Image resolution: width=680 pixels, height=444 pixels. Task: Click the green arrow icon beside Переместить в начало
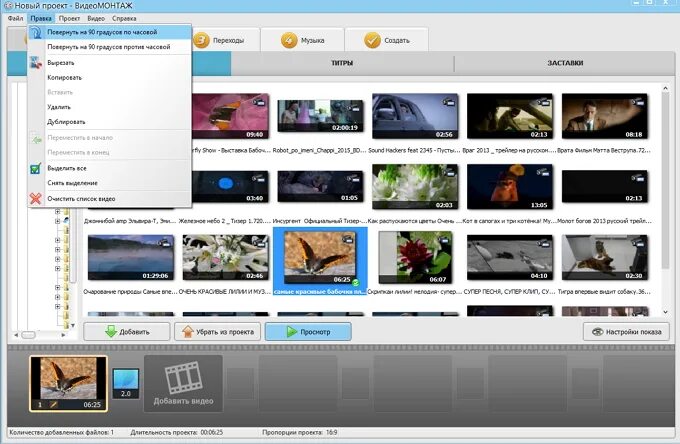coord(36,140)
